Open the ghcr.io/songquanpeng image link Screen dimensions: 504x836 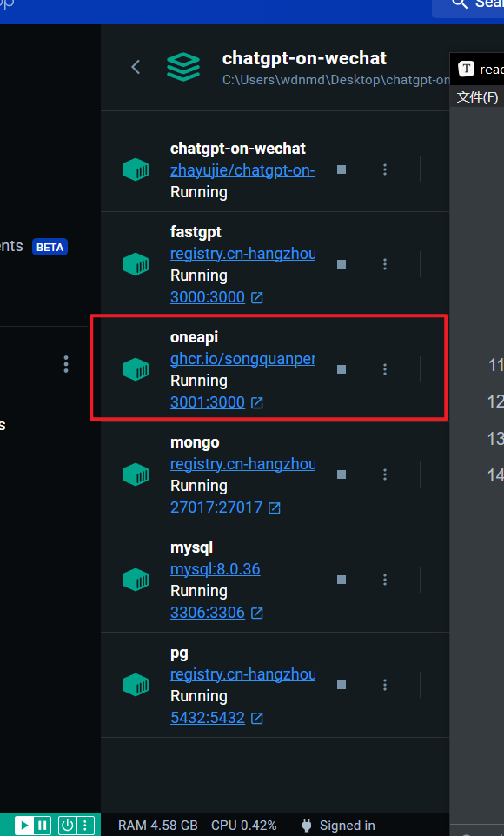[x=242, y=359]
